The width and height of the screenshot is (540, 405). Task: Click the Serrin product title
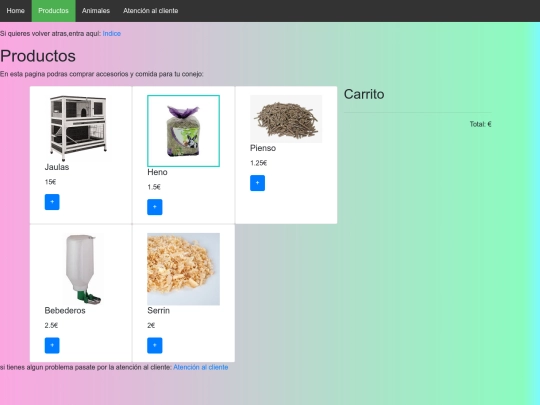click(158, 310)
